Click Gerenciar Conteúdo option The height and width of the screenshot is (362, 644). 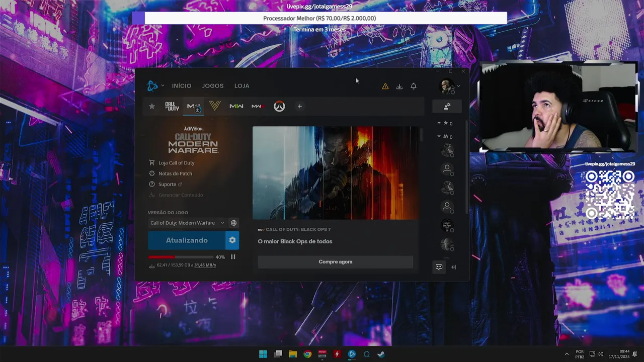click(181, 195)
